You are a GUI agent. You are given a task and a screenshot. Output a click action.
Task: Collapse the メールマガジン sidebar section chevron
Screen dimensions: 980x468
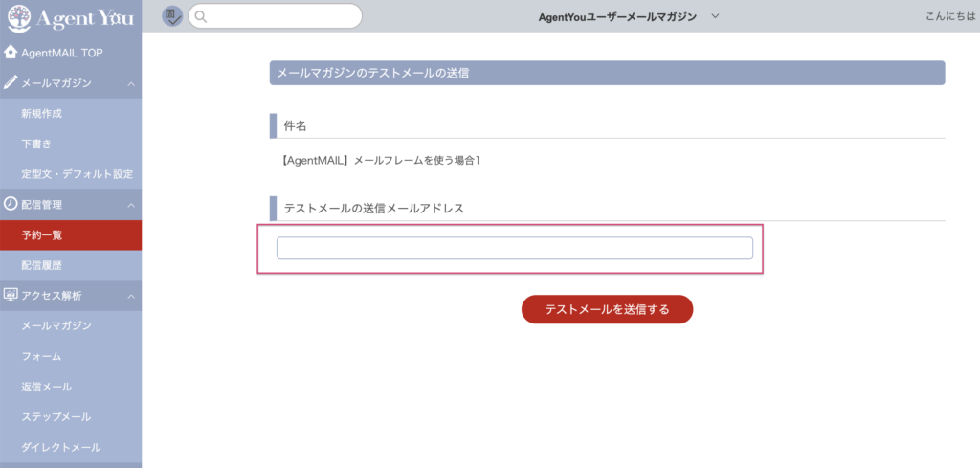[x=131, y=83]
